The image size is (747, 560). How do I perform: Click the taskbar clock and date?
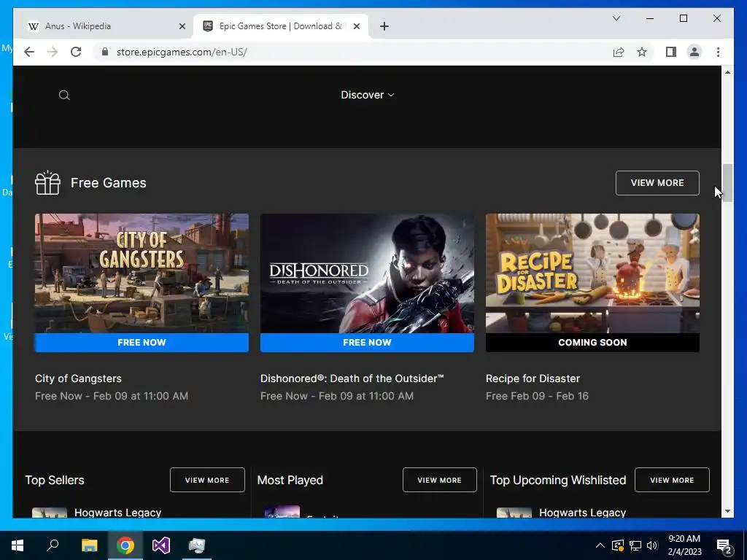(x=684, y=545)
